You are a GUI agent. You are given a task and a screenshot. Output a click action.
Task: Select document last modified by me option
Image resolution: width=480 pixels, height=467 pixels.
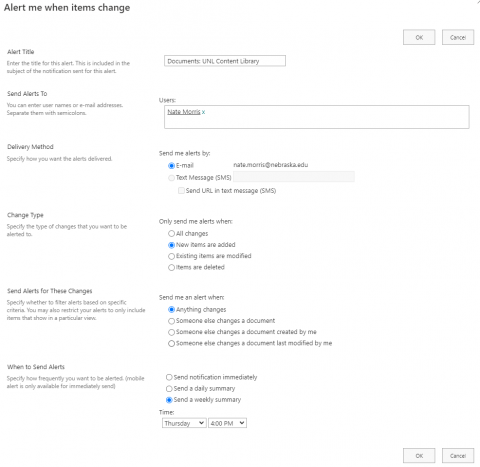171,343
